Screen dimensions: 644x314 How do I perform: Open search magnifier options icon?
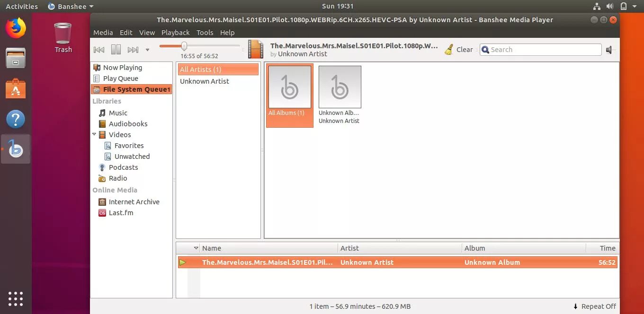[x=485, y=50]
